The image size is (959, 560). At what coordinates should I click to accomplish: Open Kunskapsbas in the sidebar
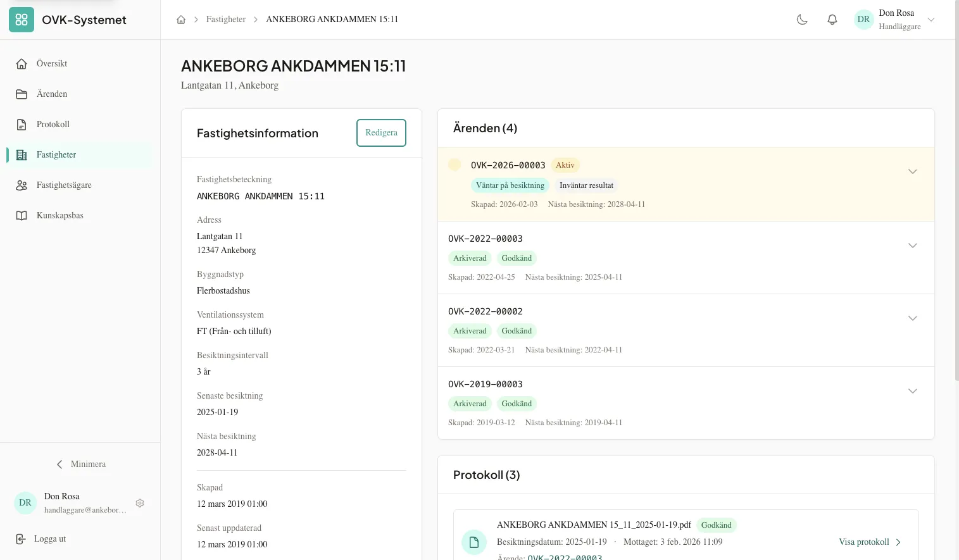(60, 216)
